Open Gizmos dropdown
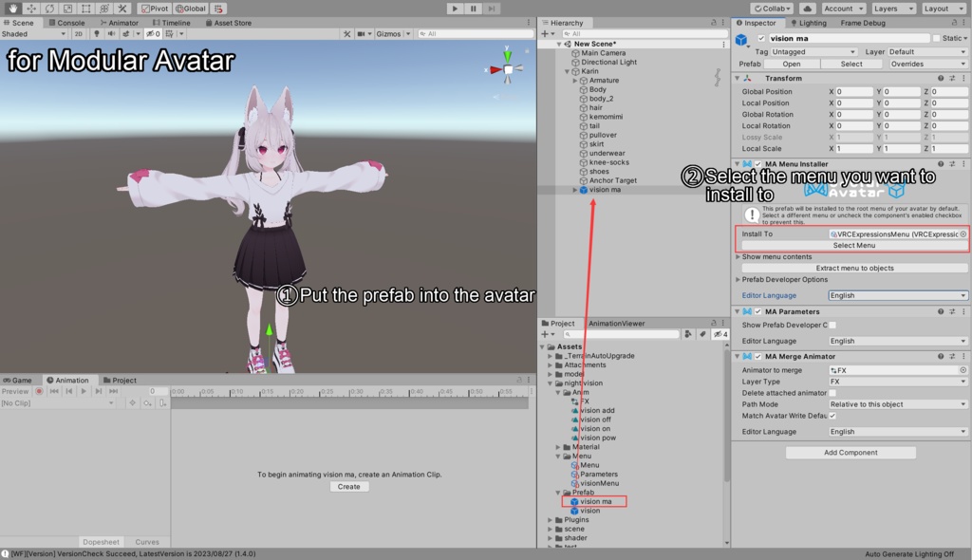 (x=393, y=33)
